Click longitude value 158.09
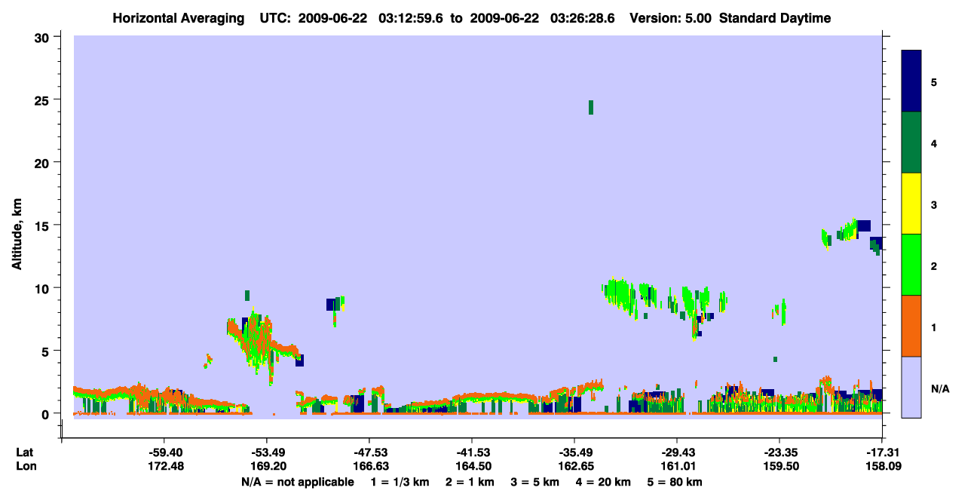This screenshot has height=503, width=980. coord(883,466)
